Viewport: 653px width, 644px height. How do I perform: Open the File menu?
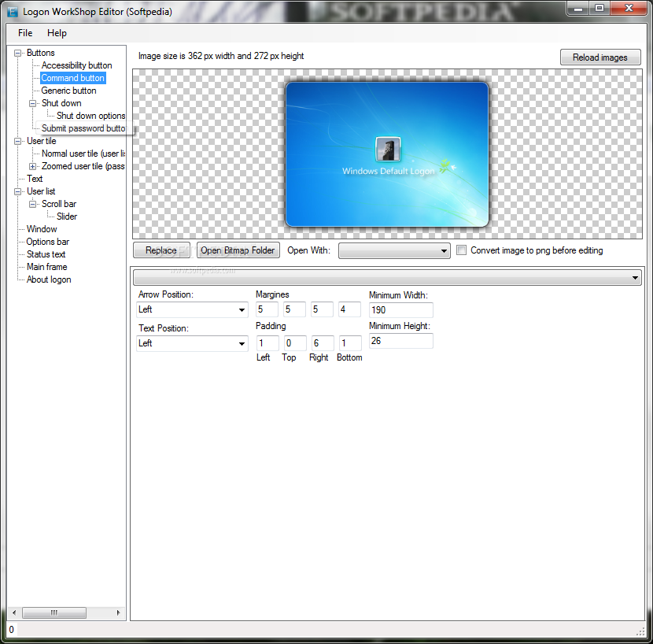[x=25, y=33]
